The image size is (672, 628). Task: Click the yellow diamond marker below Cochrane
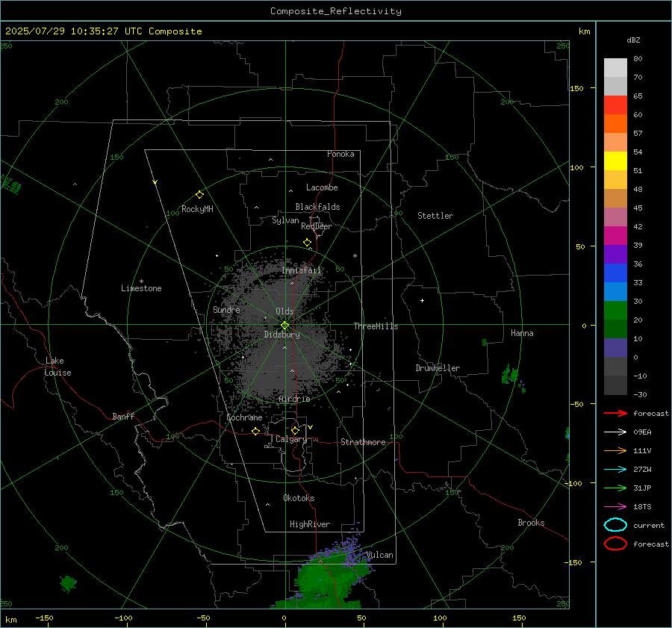pos(256,432)
